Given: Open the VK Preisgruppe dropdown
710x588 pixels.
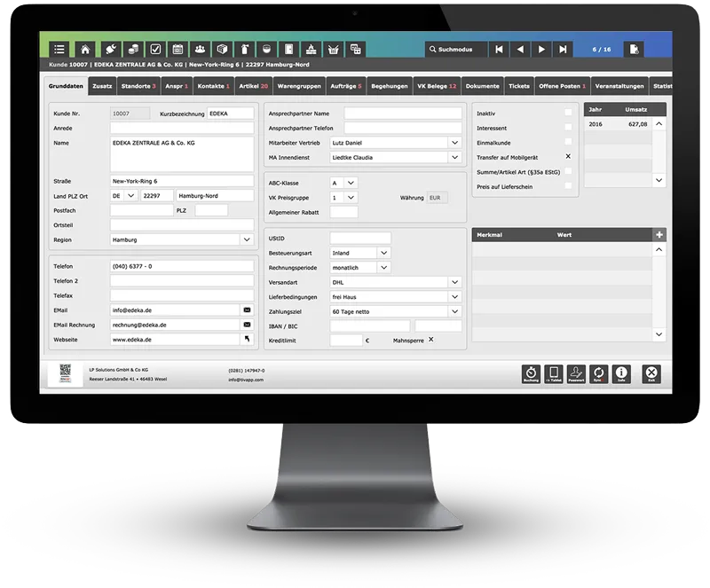Looking at the screenshot, I should coord(351,198).
